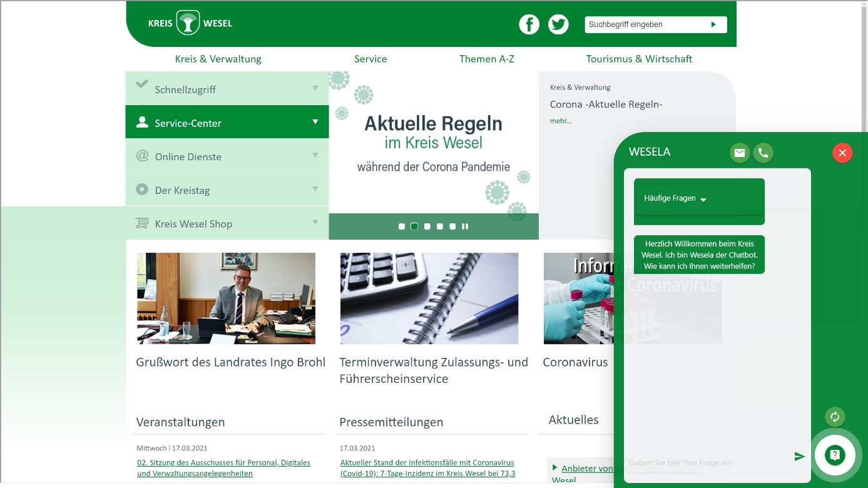868x488 pixels.
Task: Open the Service menu
Action: tap(370, 59)
